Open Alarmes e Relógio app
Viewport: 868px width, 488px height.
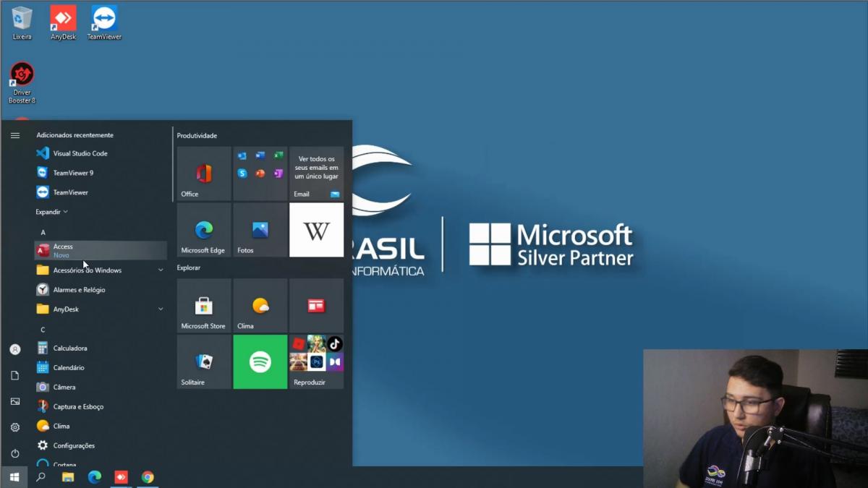click(x=101, y=289)
